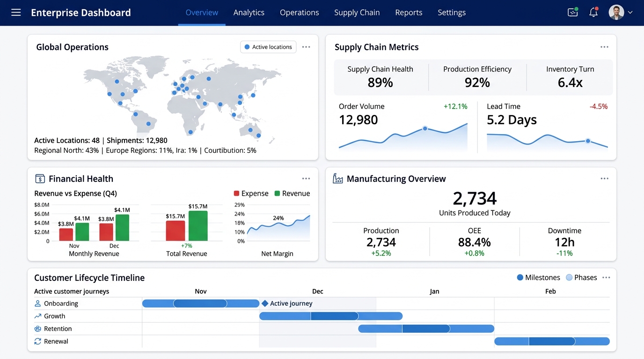Click the Active journey diamond milestone
This screenshot has height=359, width=644.
[265, 303]
